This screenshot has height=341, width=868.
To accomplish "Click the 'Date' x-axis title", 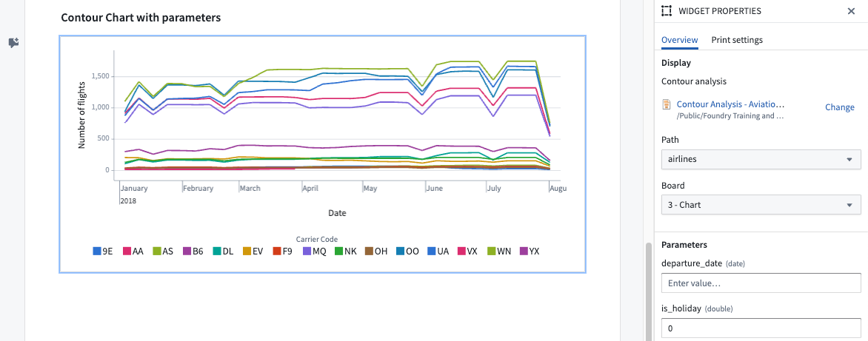I will tap(337, 212).
